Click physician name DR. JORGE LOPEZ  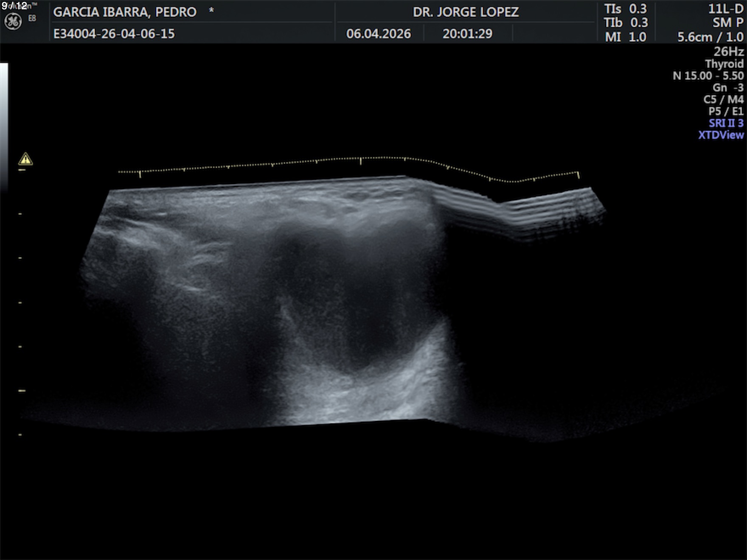click(466, 12)
